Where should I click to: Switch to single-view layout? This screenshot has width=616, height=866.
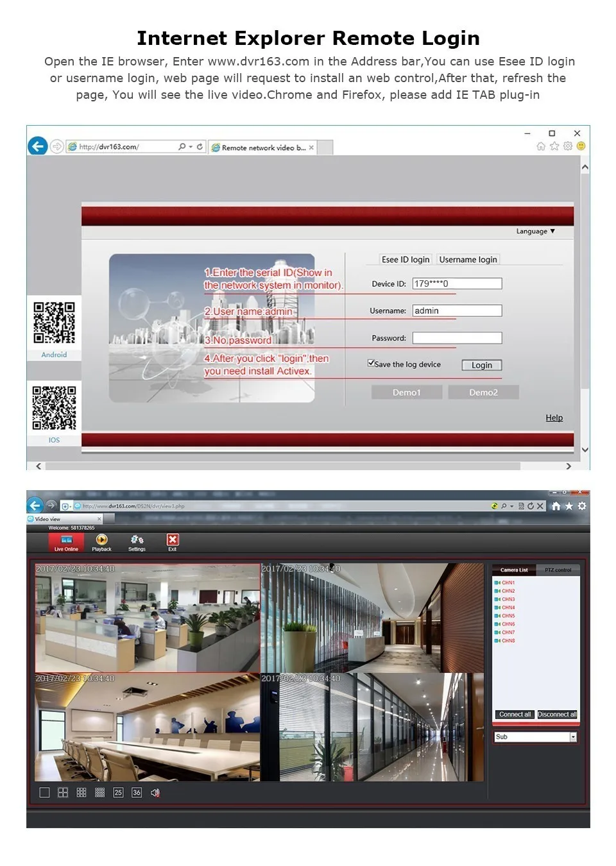pos(44,793)
